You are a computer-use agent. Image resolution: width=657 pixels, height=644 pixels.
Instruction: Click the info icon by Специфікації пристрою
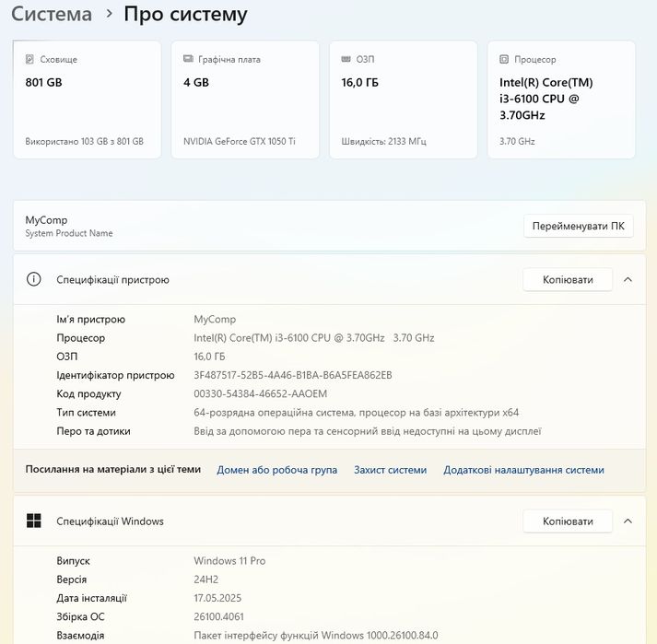click(x=33, y=279)
